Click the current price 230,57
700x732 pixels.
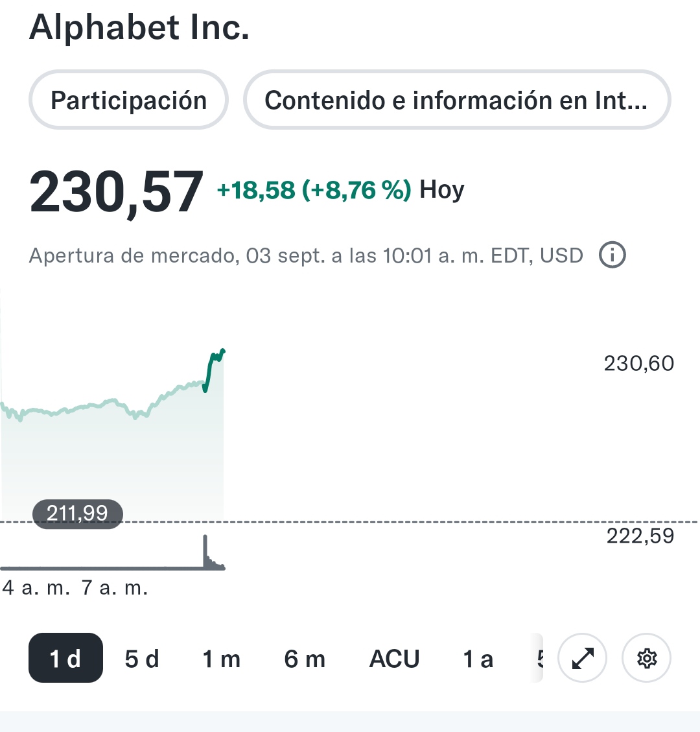coord(117,192)
